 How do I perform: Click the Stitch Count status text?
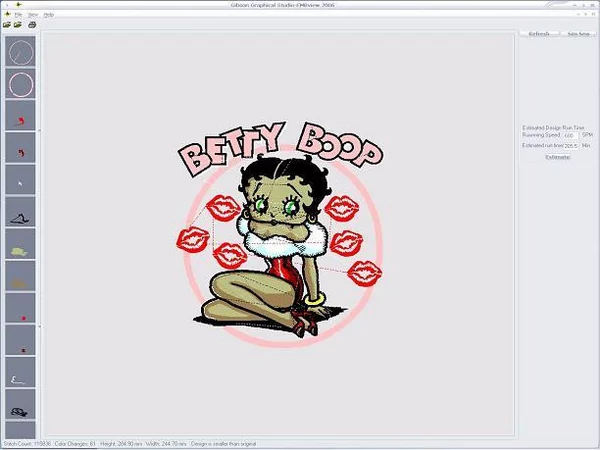(x=27, y=444)
